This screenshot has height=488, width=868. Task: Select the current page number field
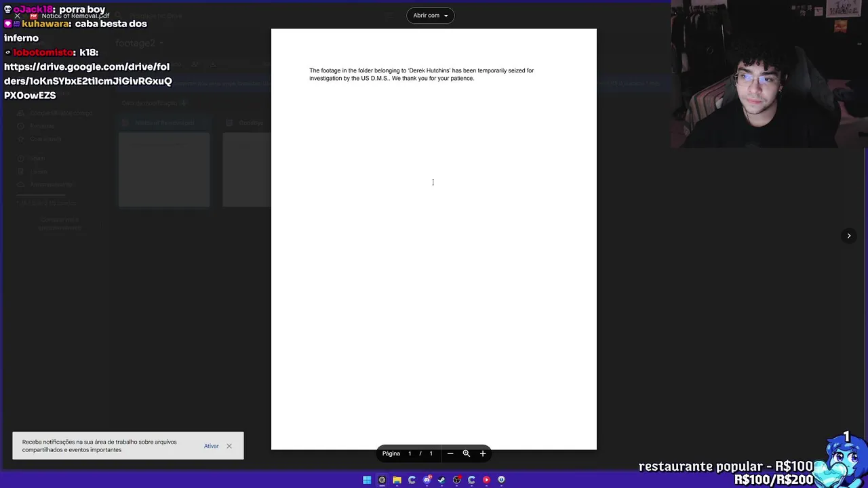click(410, 453)
